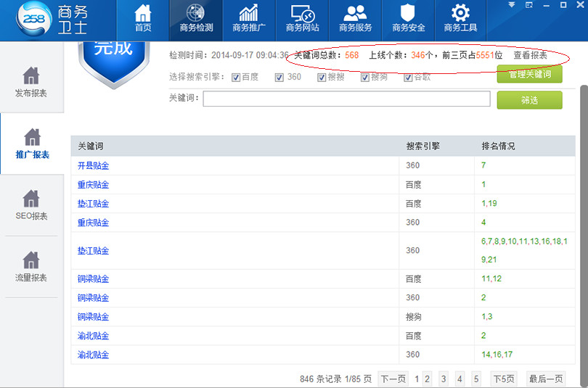This screenshot has height=388, width=588.
Task: Select the 商务安全 tab
Action: pos(409,19)
